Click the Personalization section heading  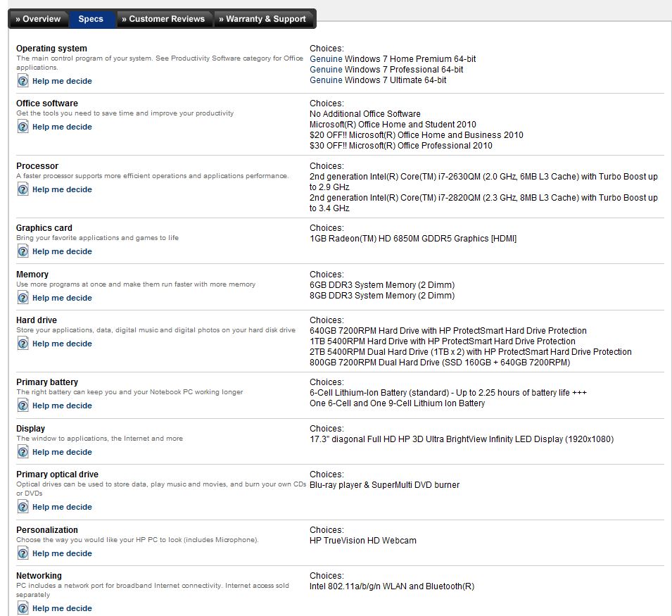click(47, 530)
